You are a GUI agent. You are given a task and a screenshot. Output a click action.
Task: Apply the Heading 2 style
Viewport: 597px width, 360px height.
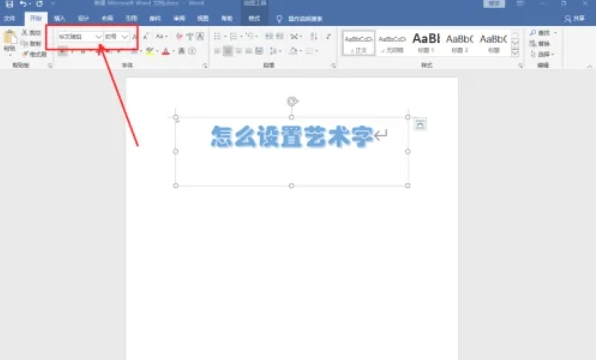pyautogui.click(x=460, y=43)
